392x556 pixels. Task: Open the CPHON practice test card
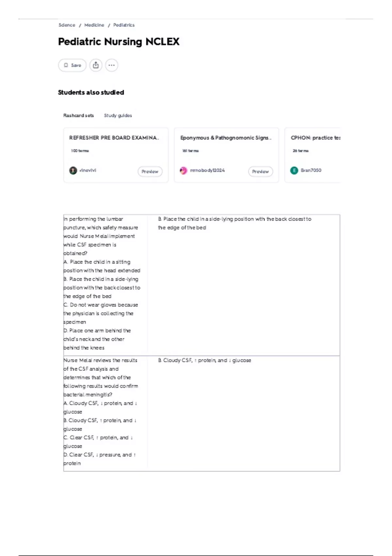(312, 155)
